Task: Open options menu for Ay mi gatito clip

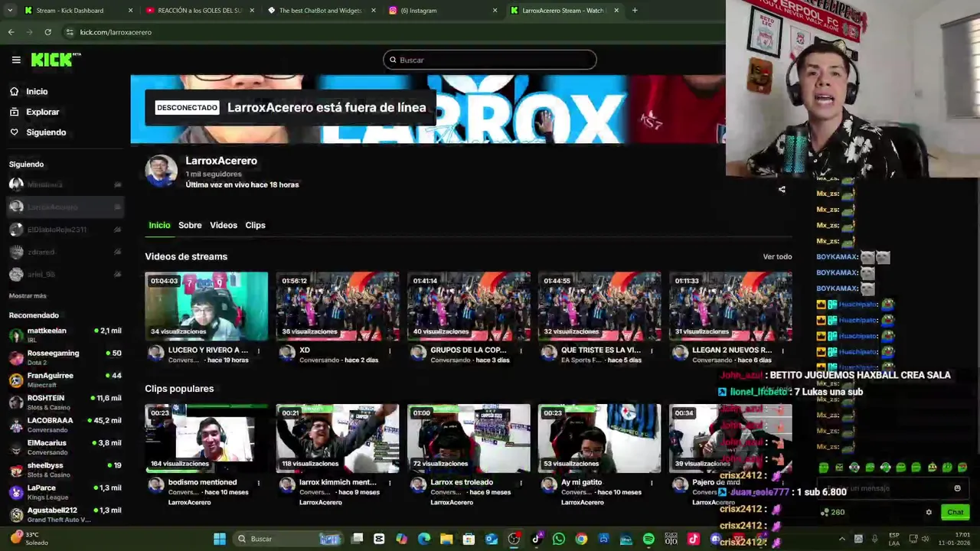Action: coord(652,484)
